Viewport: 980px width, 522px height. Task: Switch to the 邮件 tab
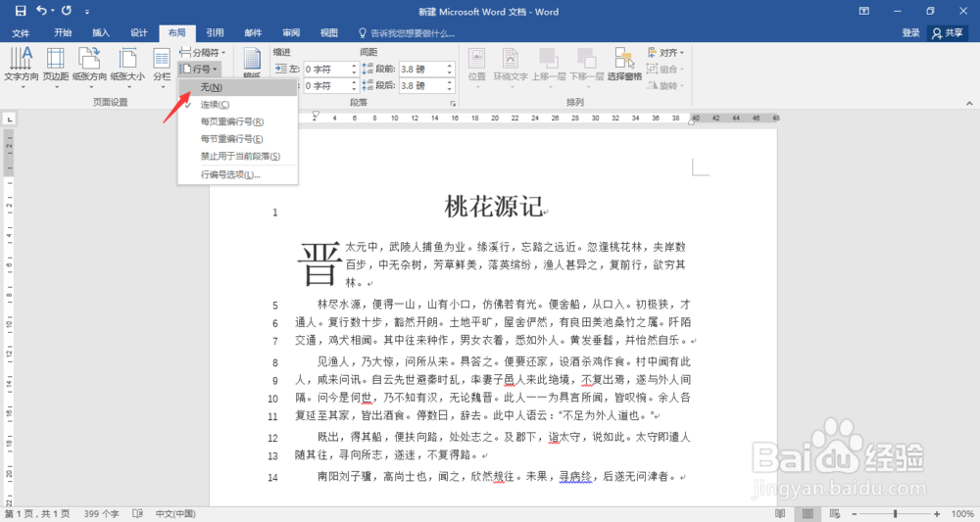tap(253, 33)
